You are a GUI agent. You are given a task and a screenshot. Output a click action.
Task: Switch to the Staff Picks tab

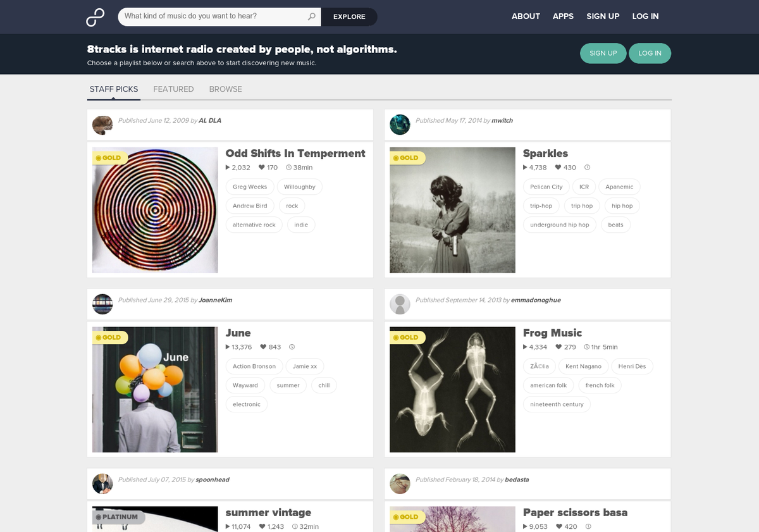point(114,89)
